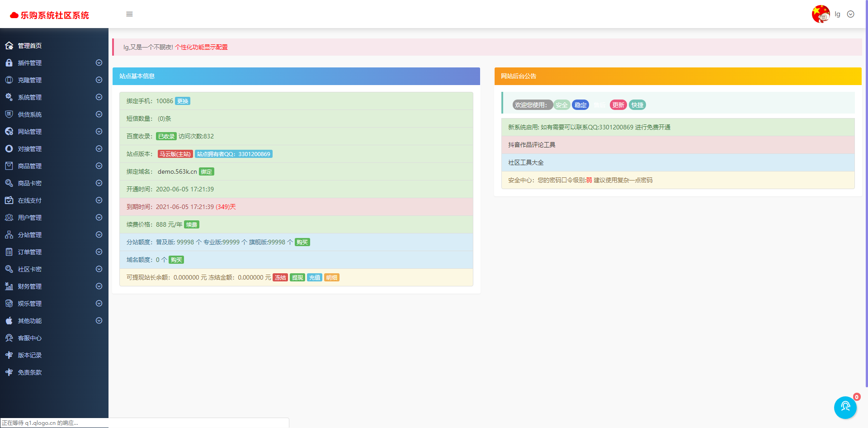
Task: Open the 免责条款 menu item
Action: pos(30,372)
